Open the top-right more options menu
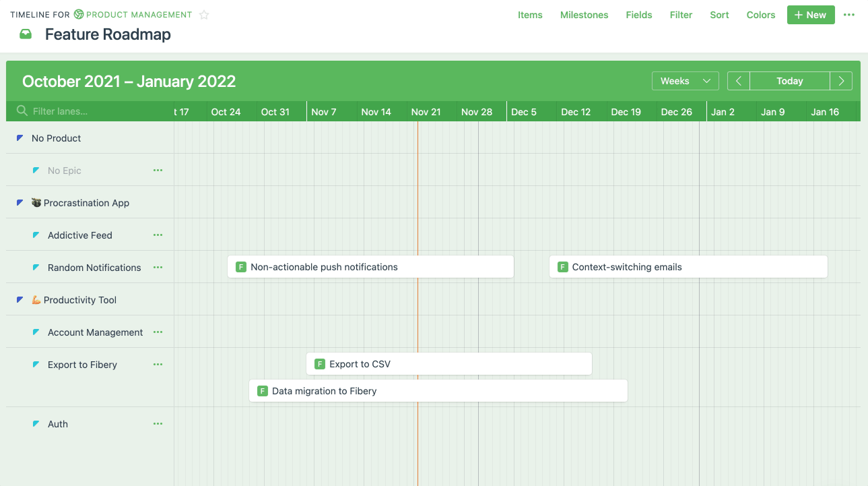The width and height of the screenshot is (868, 486). click(848, 15)
